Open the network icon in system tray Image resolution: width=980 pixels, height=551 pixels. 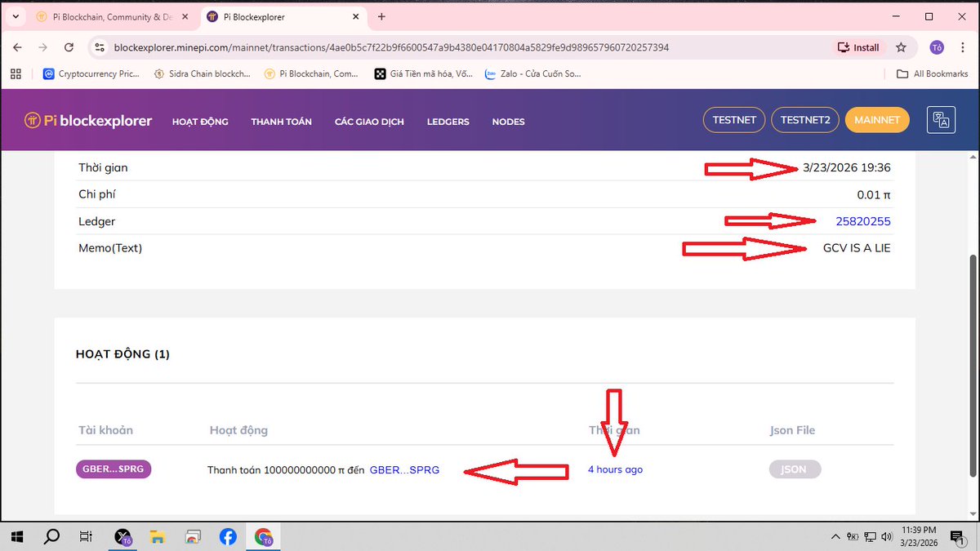click(870, 536)
